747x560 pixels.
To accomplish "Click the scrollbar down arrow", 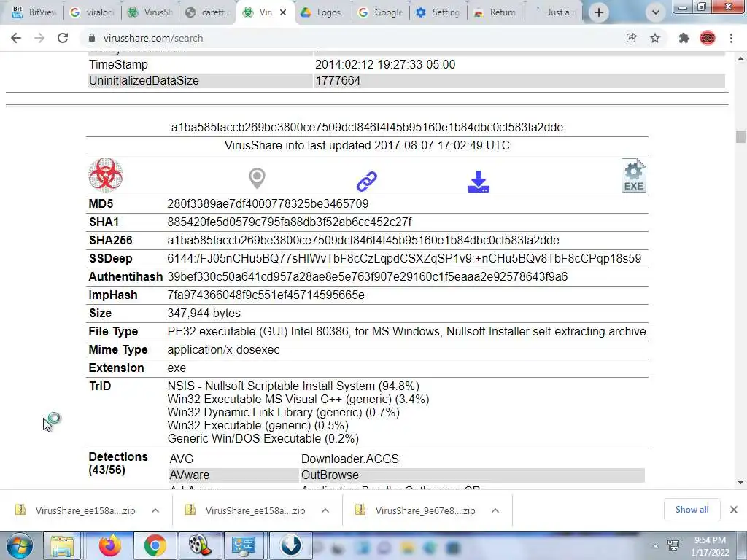I will point(740,483).
